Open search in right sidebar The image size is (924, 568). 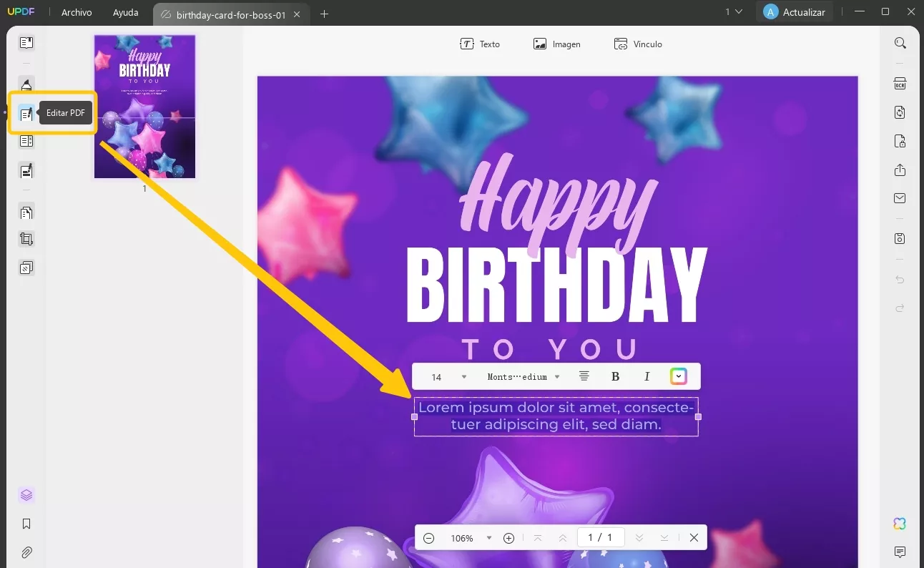[x=900, y=43]
